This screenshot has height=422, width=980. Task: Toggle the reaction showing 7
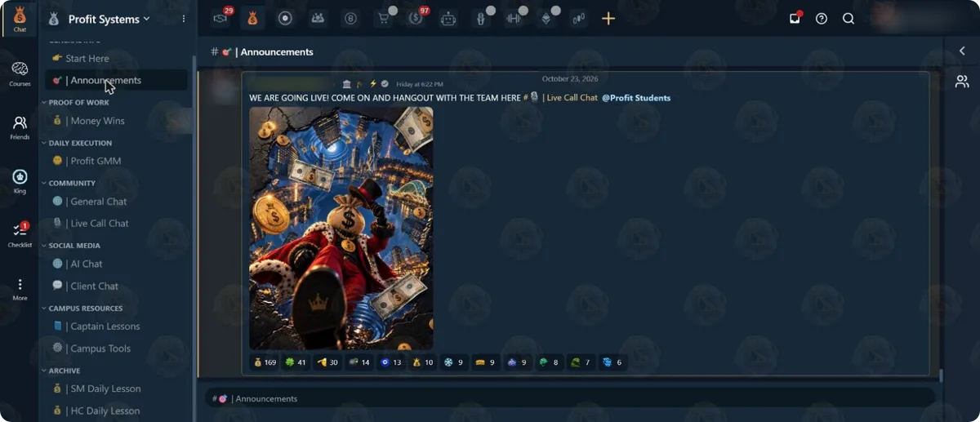click(x=581, y=362)
